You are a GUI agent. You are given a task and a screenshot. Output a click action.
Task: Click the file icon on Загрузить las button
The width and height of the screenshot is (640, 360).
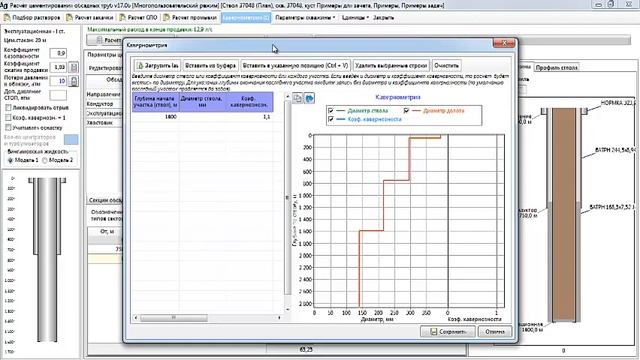[x=140, y=65]
